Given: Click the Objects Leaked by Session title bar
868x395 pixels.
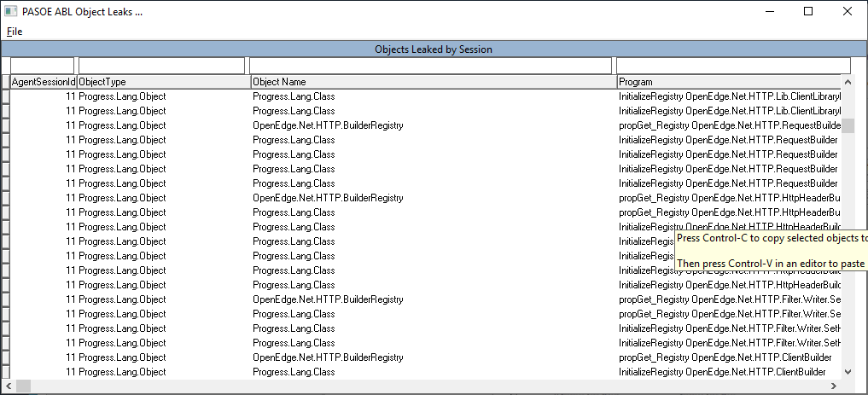Looking at the screenshot, I should click(x=434, y=49).
